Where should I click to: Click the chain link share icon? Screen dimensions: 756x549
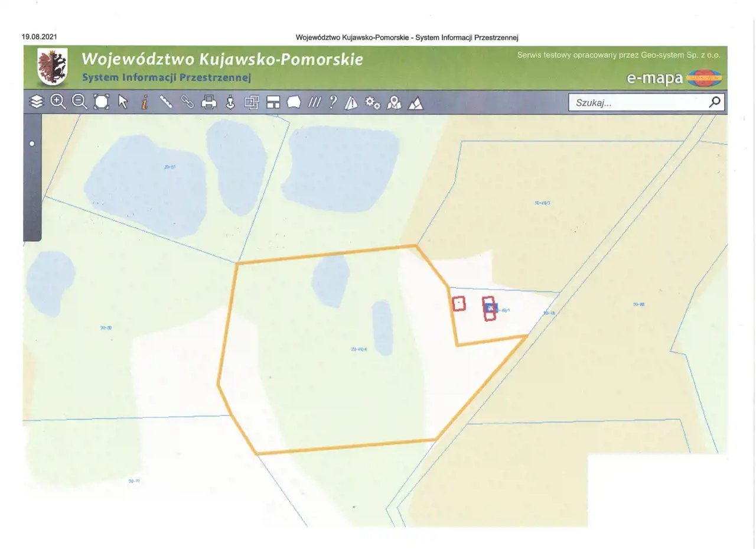188,102
